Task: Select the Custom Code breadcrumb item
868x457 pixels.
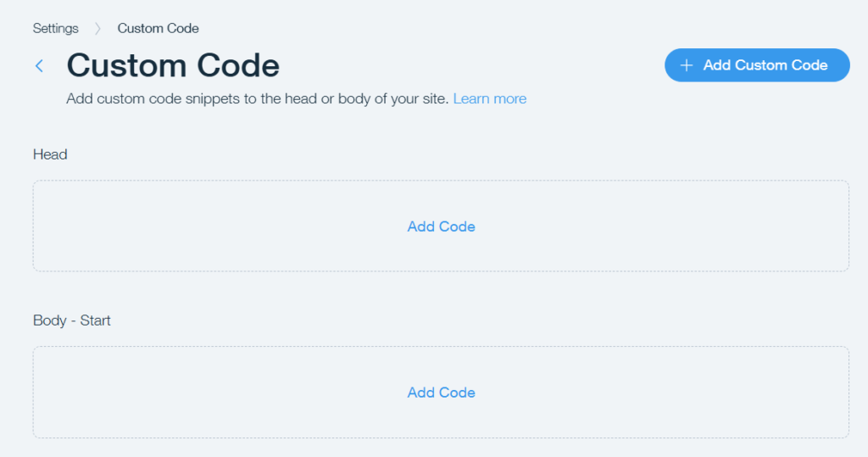Action: 158,28
